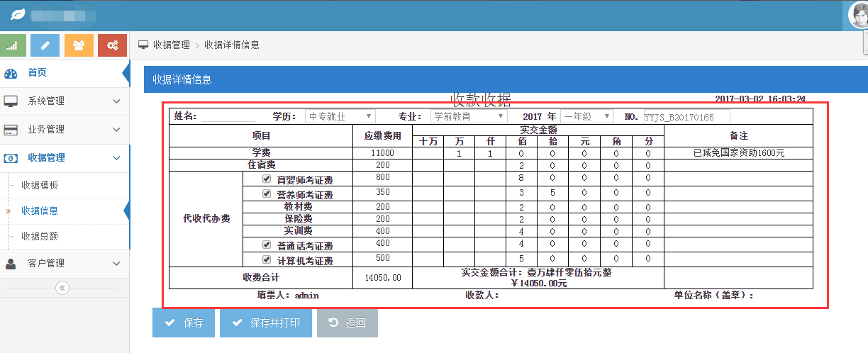
Task: Uncheck the 计算机考证费 checkbox
Action: [x=267, y=259]
